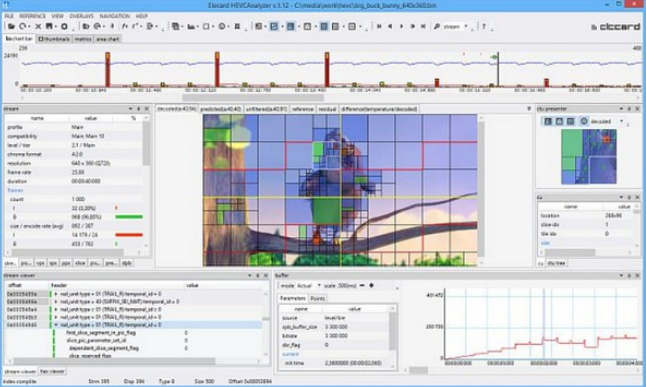
Task: Switch to the thumbnails tab
Action: click(x=54, y=39)
